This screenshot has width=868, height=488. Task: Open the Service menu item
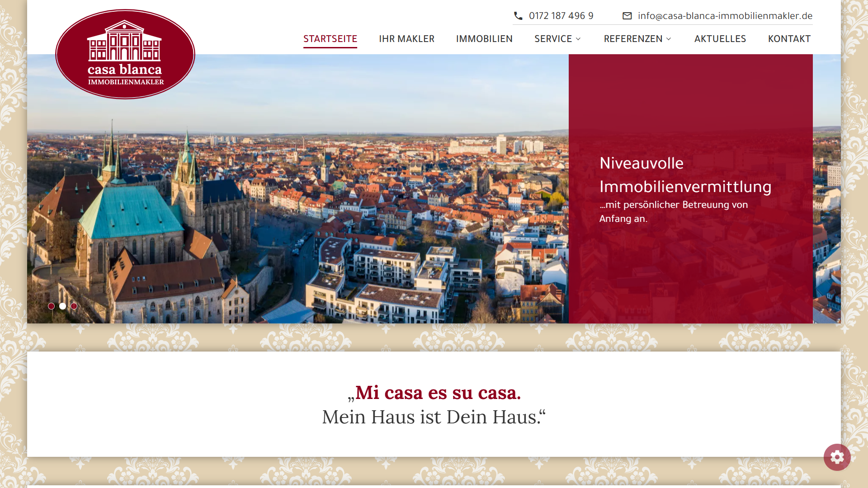[553, 39]
